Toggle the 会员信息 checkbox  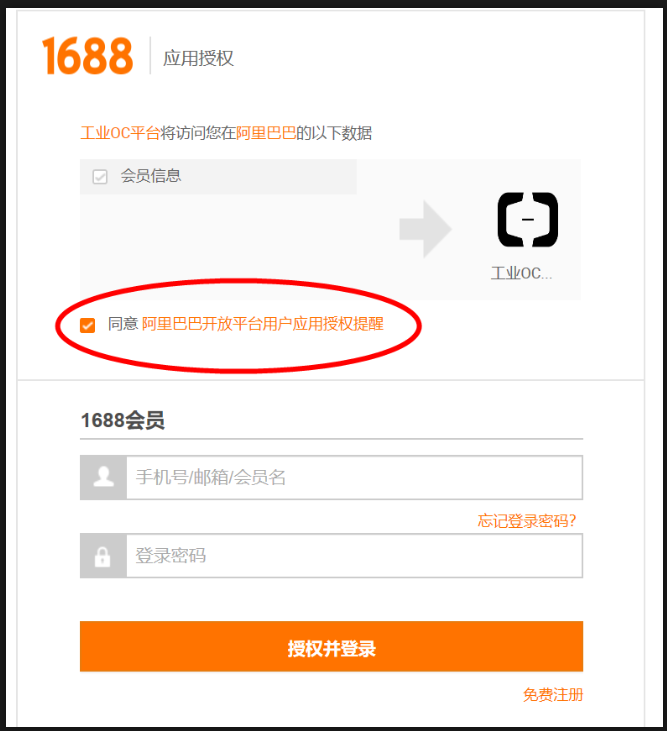(100, 177)
